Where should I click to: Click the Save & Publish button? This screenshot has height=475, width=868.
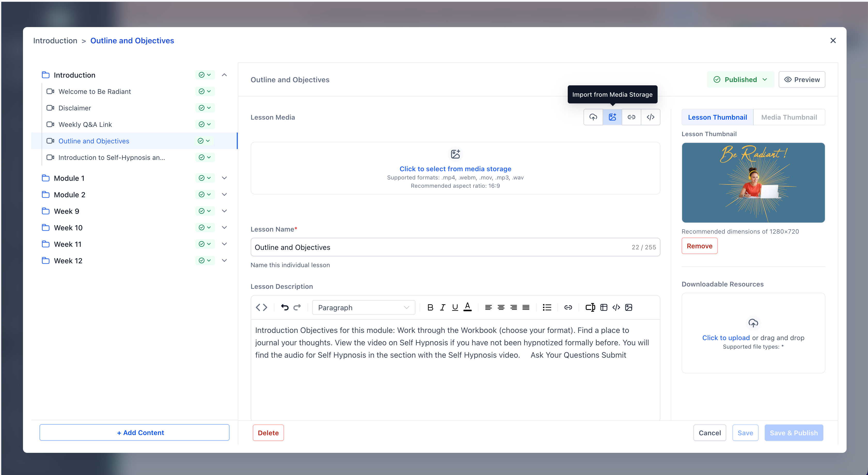(x=794, y=433)
